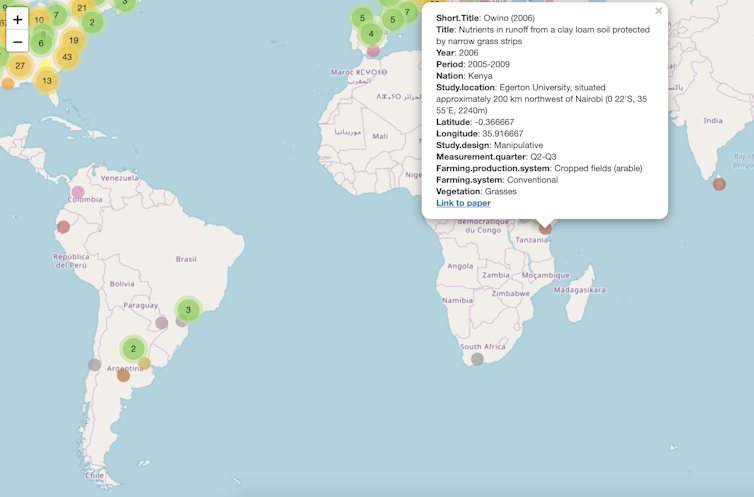Click the brown marker below Argentina label

123,376
